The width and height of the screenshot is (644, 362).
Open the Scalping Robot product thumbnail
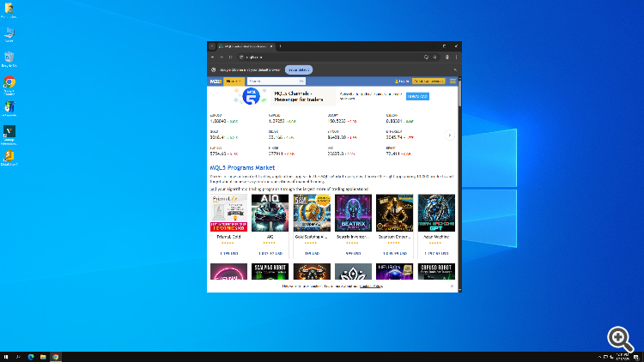270,272
